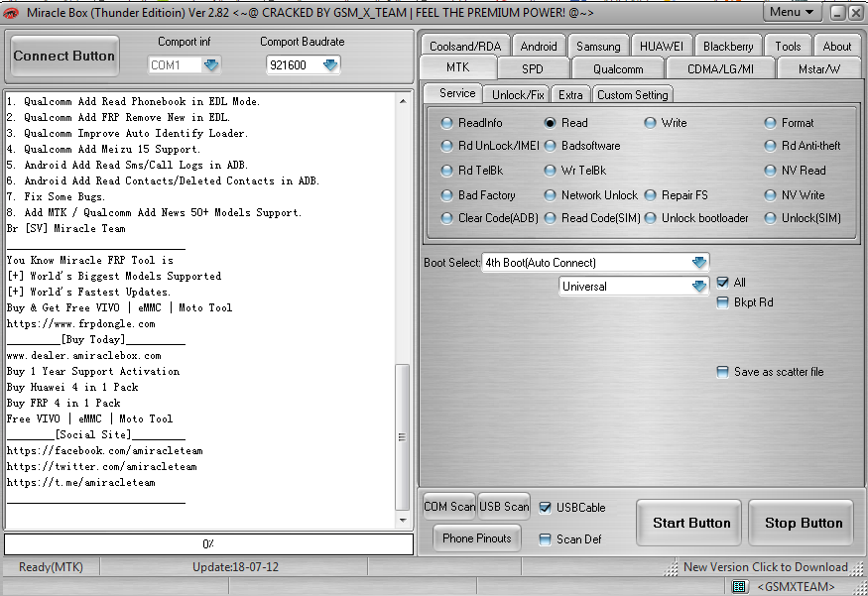Screen dimensions: 868x596
Task: Select the Bad Factory option
Action: (446, 195)
